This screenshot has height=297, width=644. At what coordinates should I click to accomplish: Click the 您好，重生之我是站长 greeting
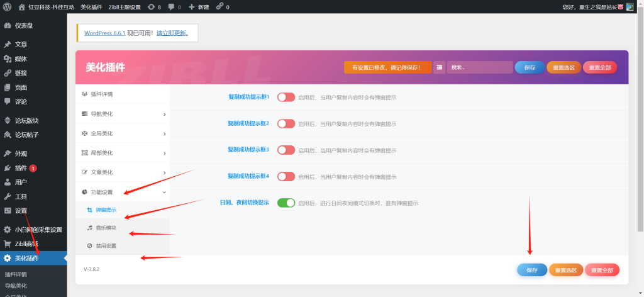coord(592,6)
